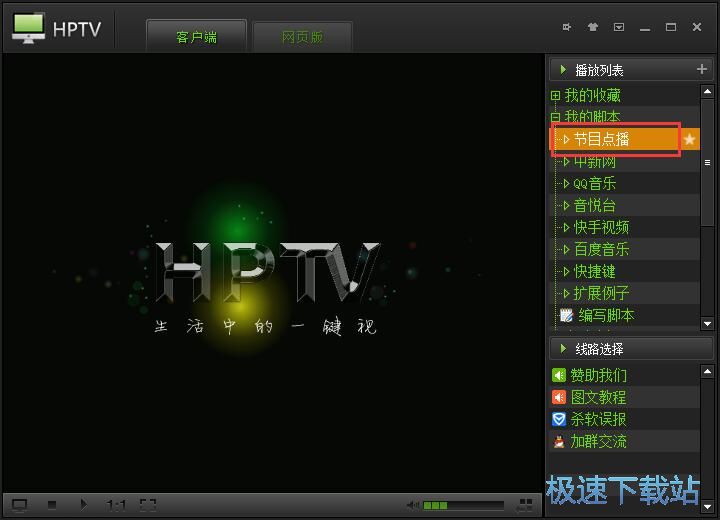This screenshot has height=520, width=720.
Task: Open the skin (shirt) icon
Action: coord(593,28)
